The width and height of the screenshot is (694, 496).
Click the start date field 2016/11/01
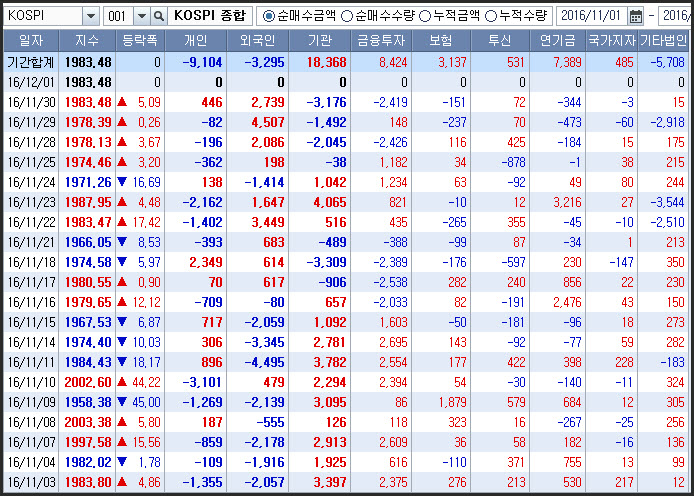tap(591, 16)
